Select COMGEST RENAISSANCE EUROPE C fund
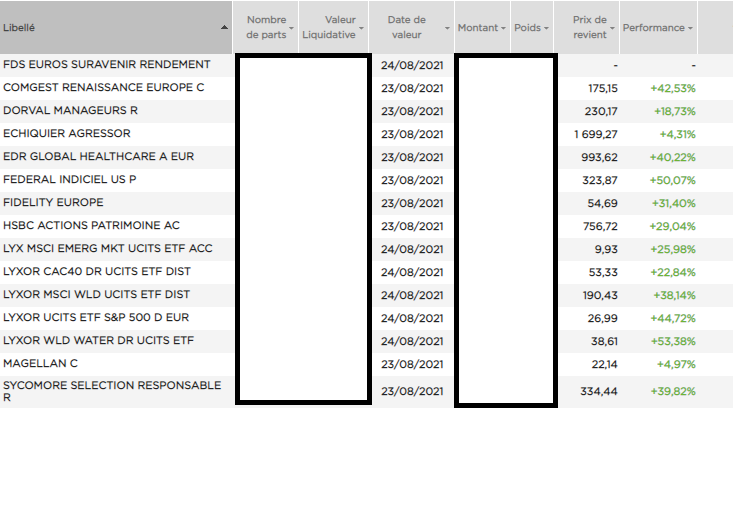 tap(103, 87)
